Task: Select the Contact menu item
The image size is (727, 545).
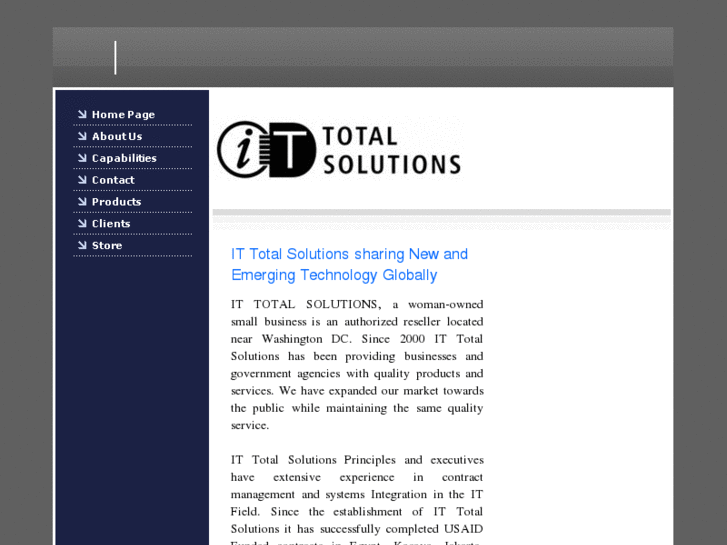Action: 113,180
